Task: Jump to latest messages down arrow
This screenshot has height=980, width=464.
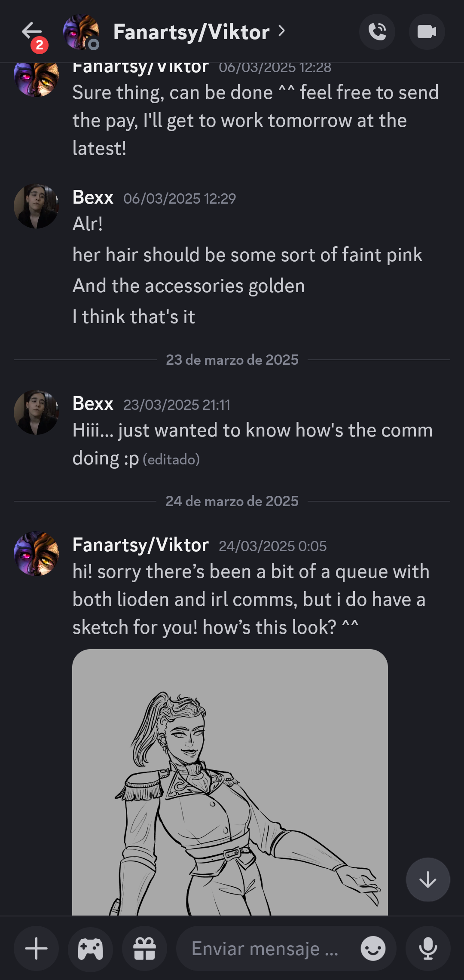Action: point(428,880)
